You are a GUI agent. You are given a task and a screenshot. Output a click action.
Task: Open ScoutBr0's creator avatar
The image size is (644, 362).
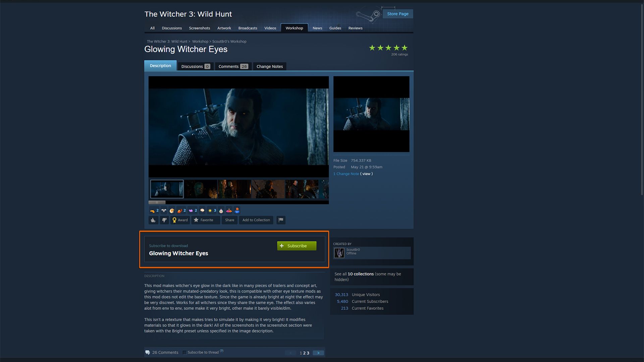(x=339, y=253)
